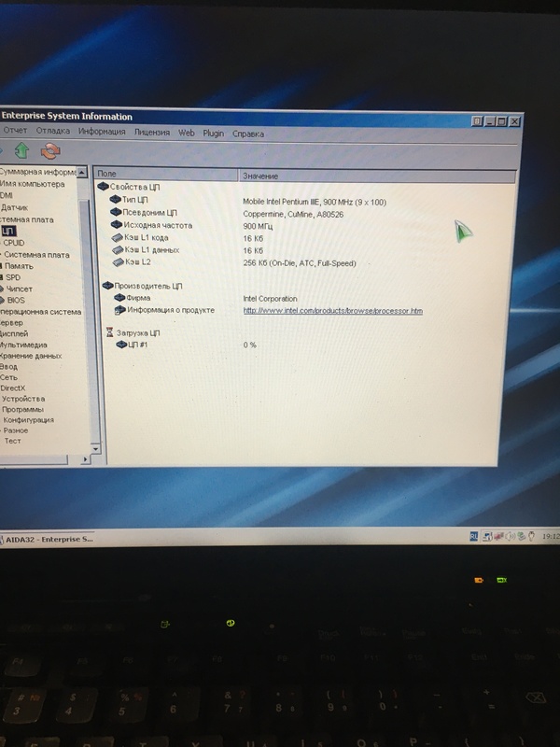The width and height of the screenshot is (560, 747).
Task: Open the Справка menu
Action: point(248,134)
